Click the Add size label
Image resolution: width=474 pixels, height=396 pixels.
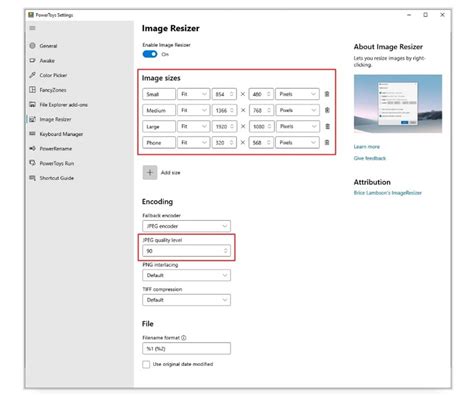(170, 172)
